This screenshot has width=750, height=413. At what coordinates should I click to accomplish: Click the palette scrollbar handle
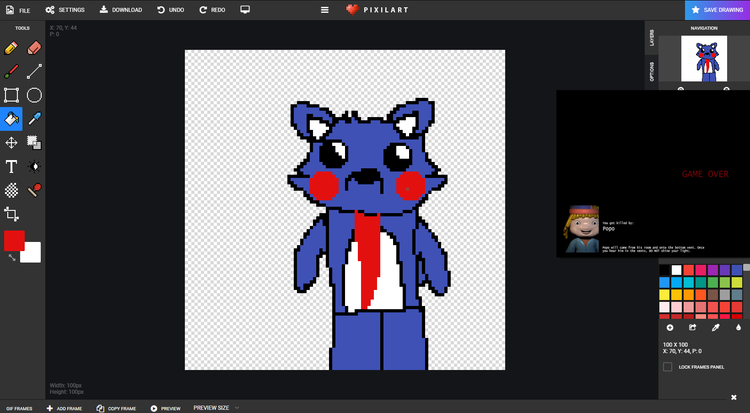[747, 268]
